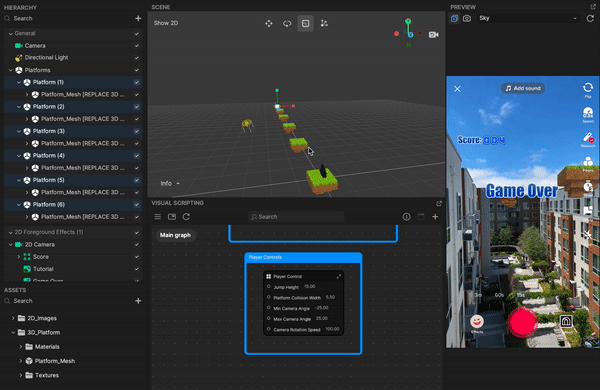Expand the Player Control node
Image resolution: width=600 pixels, height=390 pixels.
(x=339, y=276)
